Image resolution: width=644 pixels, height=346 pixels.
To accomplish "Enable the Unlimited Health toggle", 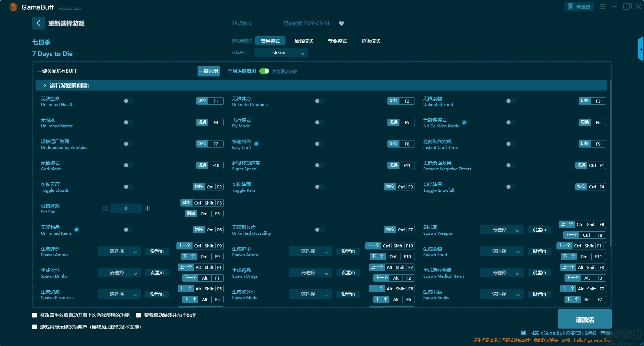I will 128,101.
